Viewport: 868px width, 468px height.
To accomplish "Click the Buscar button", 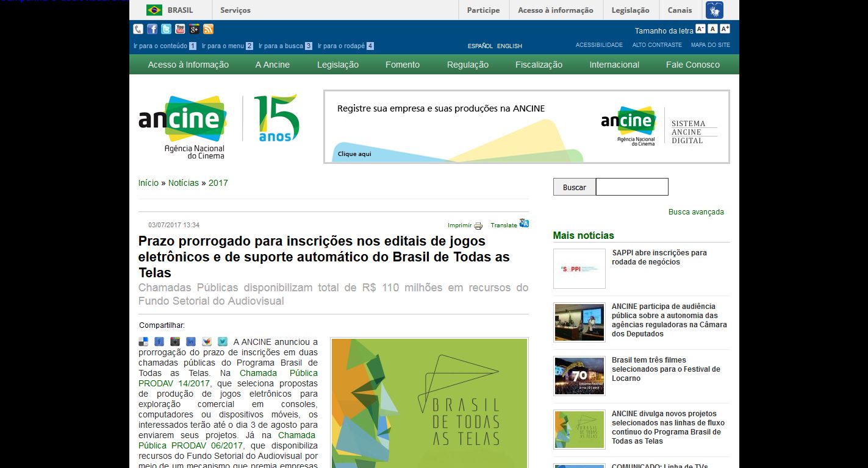I will coord(575,187).
